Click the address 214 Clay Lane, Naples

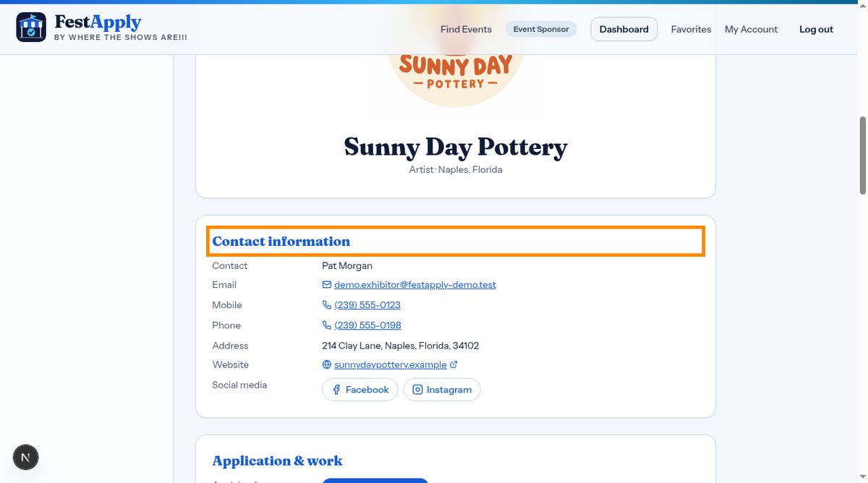tap(400, 346)
